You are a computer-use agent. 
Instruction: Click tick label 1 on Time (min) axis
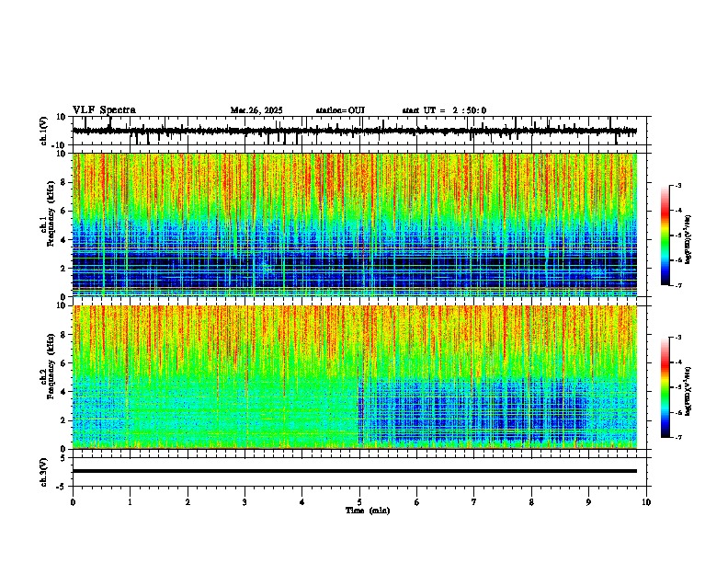click(x=130, y=502)
